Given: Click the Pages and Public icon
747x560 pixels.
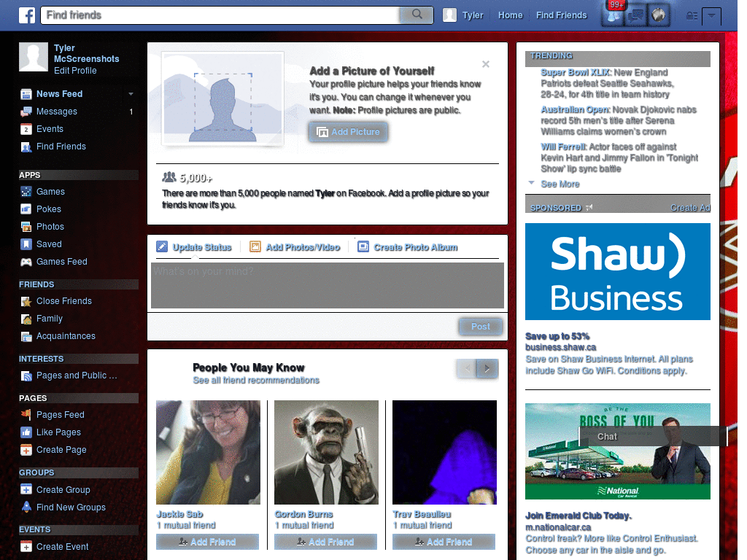Looking at the screenshot, I should [x=26, y=376].
